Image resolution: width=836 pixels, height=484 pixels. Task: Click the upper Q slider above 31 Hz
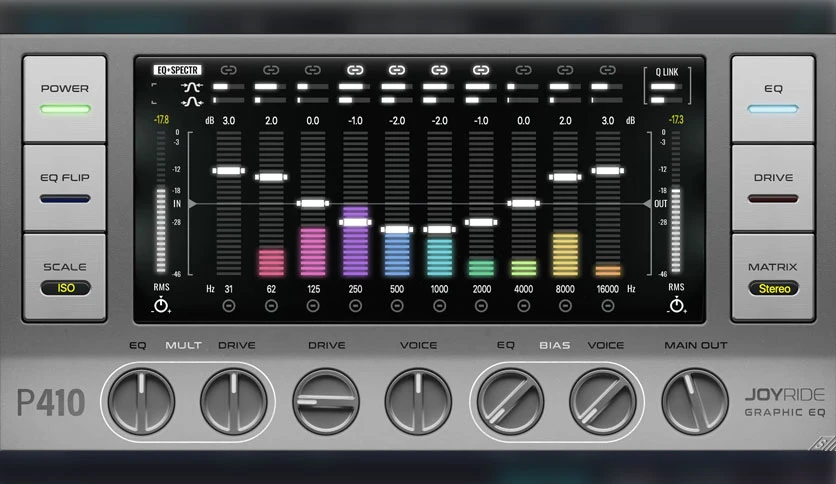click(229, 86)
